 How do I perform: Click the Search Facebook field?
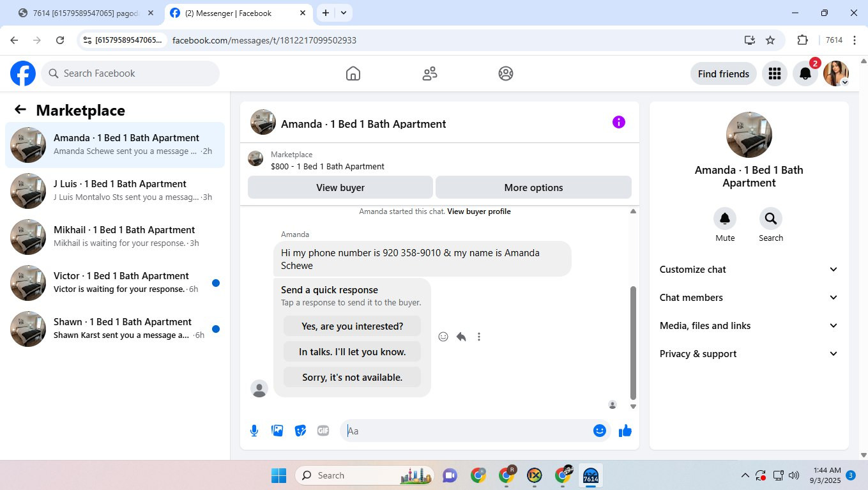(x=130, y=73)
